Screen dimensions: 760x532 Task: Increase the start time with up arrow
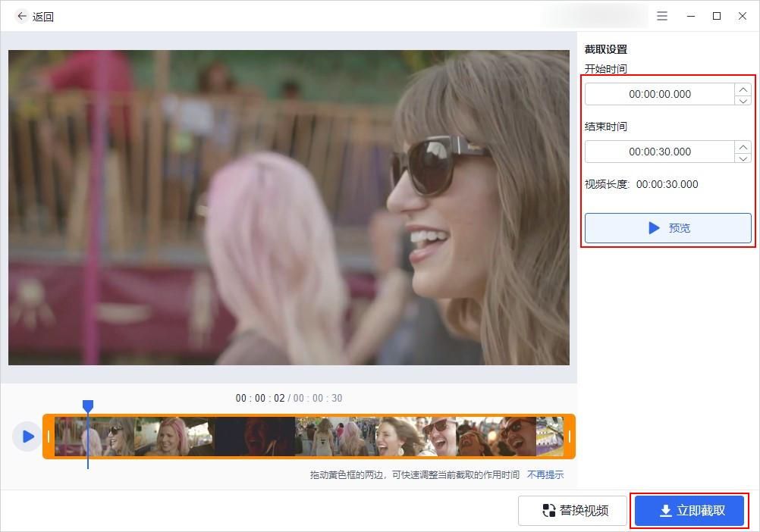[x=743, y=89]
